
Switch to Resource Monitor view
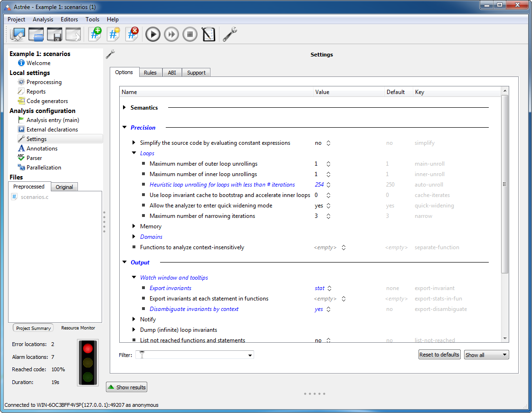78,328
